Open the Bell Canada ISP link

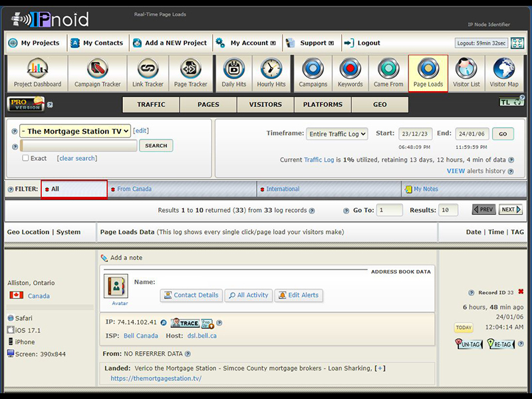[x=141, y=336]
